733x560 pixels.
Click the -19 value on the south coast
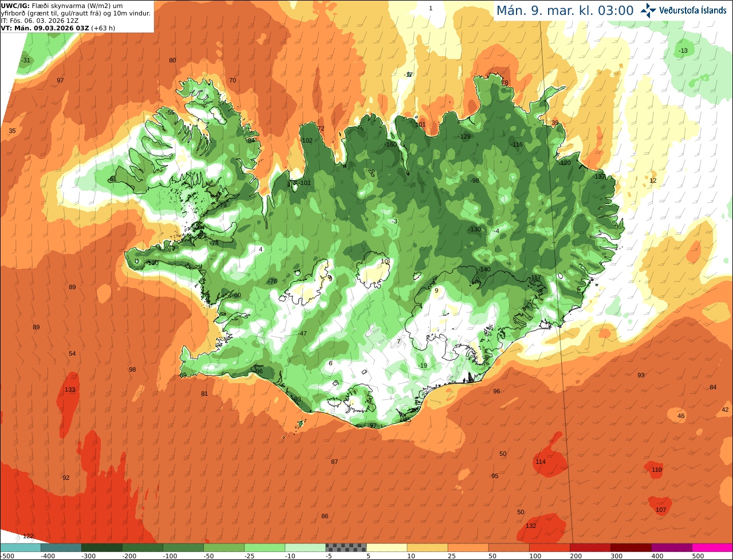[423, 365]
